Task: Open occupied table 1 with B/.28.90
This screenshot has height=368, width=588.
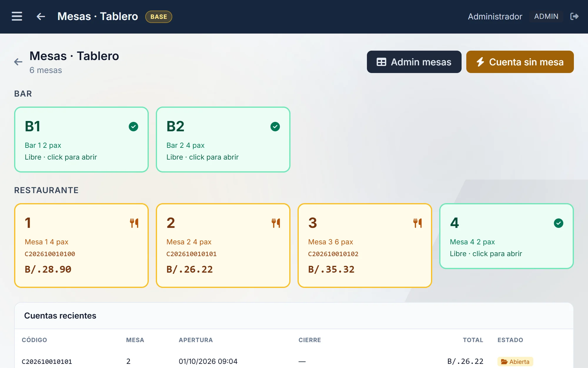Action: click(81, 246)
